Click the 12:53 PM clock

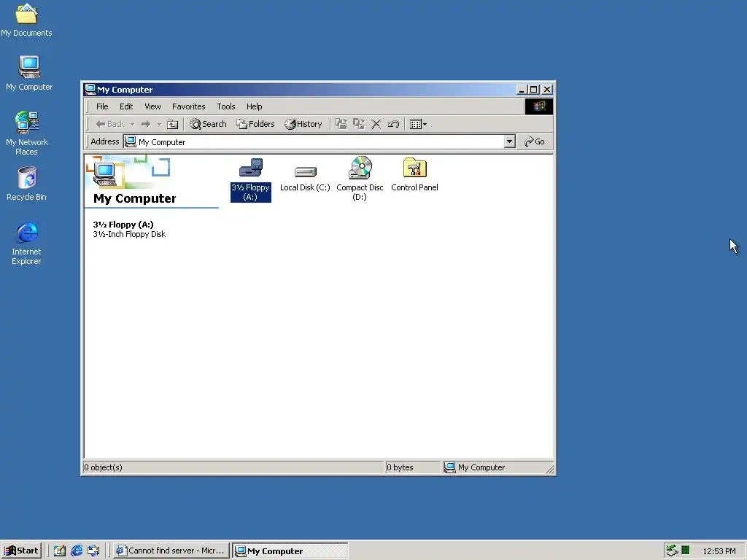(719, 551)
